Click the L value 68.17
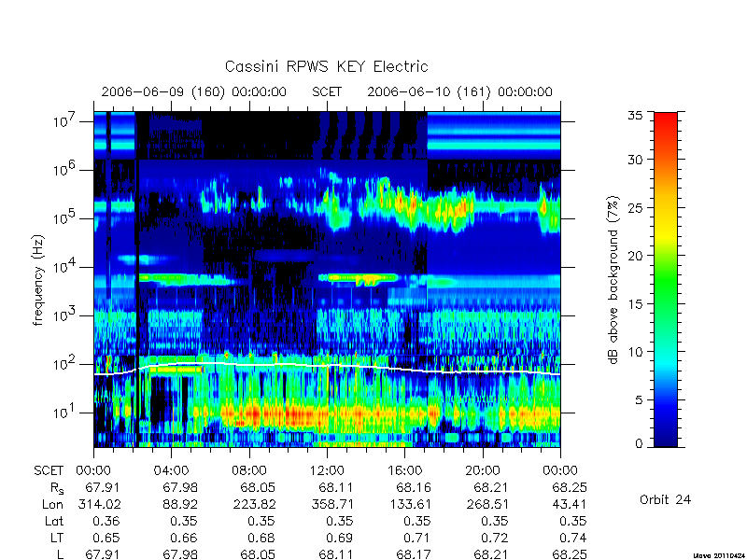This screenshot has height=560, width=747. coord(414,554)
